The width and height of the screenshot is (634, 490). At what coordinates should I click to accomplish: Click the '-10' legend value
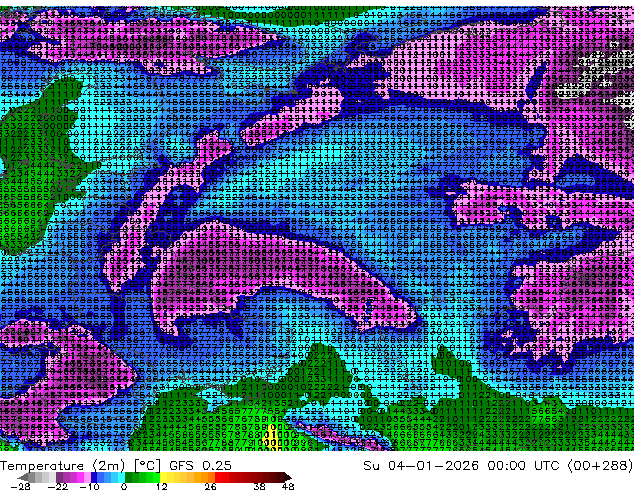90,486
